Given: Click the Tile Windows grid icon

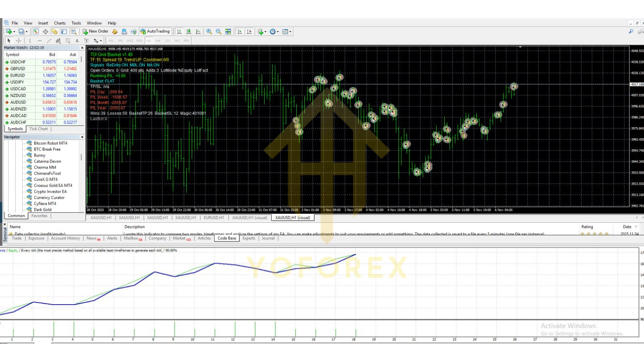Looking at the screenshot, I should pos(228,31).
